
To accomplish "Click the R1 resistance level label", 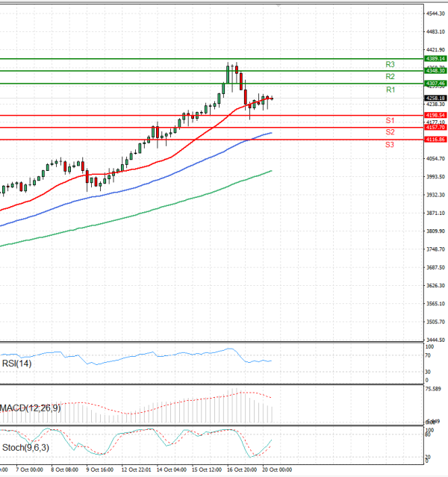I will (390, 90).
